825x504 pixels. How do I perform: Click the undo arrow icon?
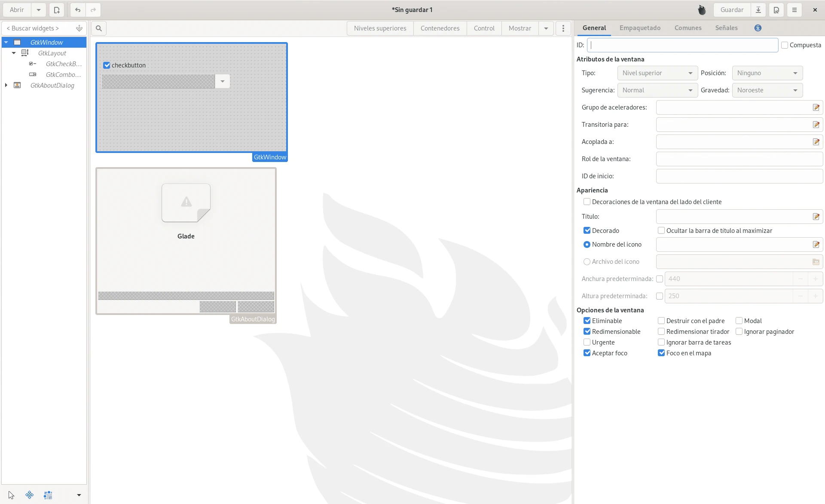78,10
